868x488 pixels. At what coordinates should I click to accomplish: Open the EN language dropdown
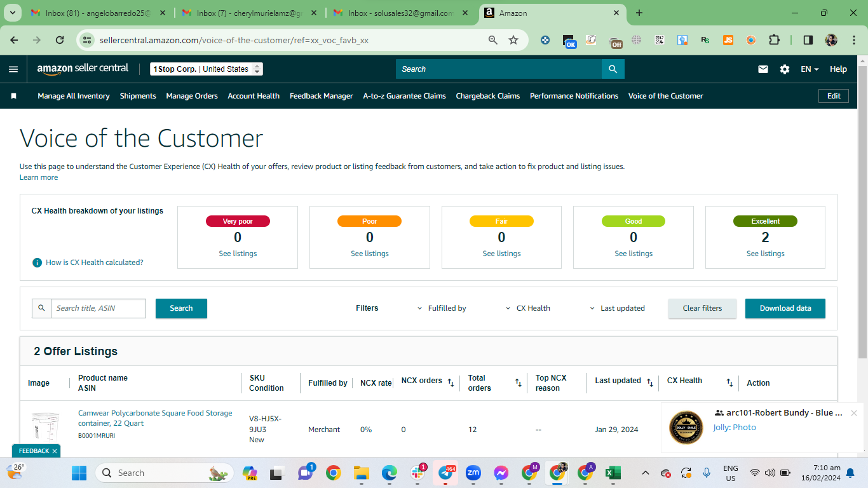click(810, 69)
